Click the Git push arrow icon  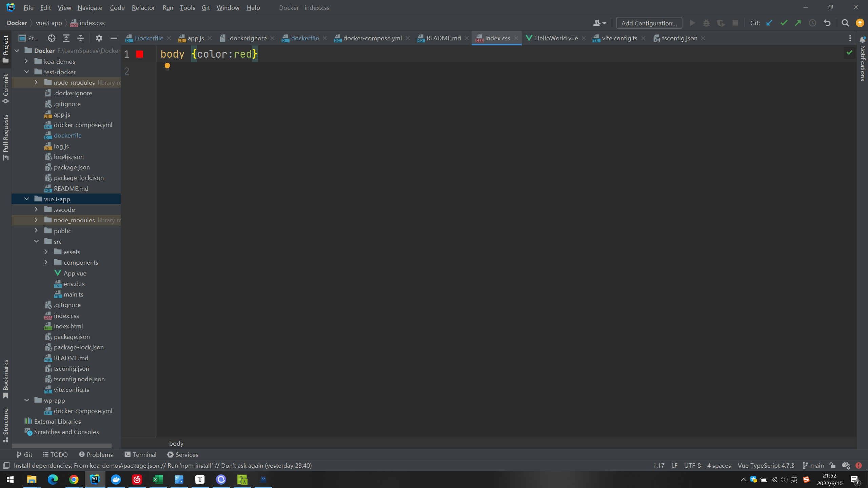(798, 23)
